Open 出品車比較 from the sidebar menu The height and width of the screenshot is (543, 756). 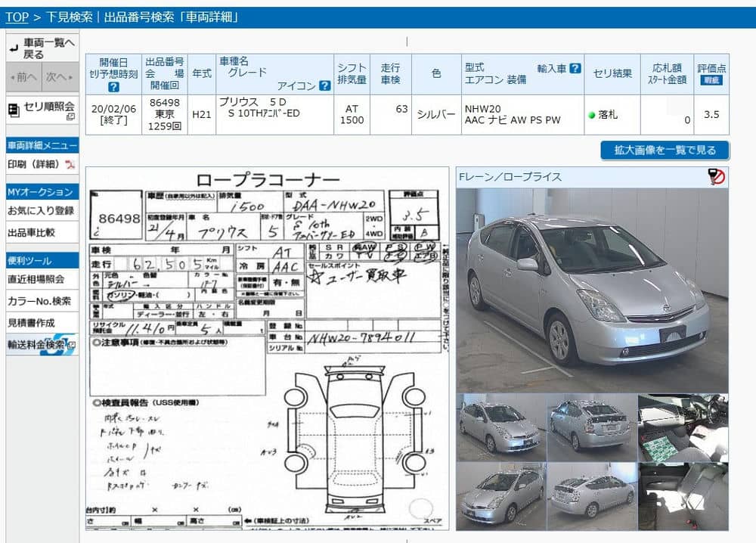point(32,233)
